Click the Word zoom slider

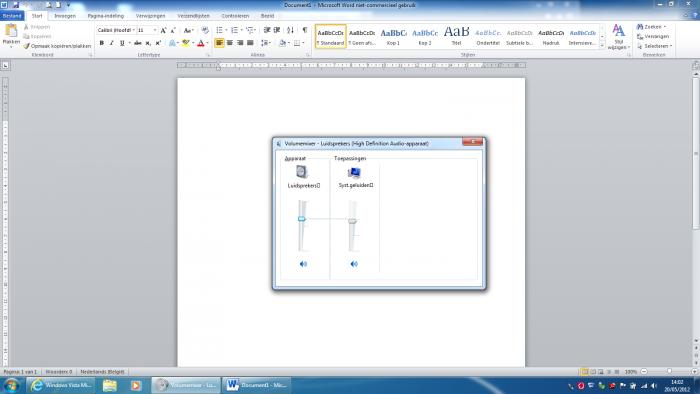669,371
